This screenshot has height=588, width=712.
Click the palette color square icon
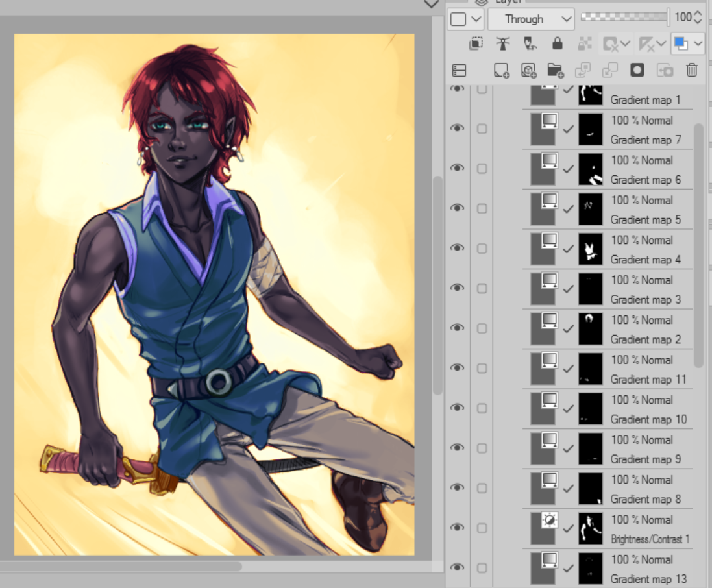[x=458, y=19]
